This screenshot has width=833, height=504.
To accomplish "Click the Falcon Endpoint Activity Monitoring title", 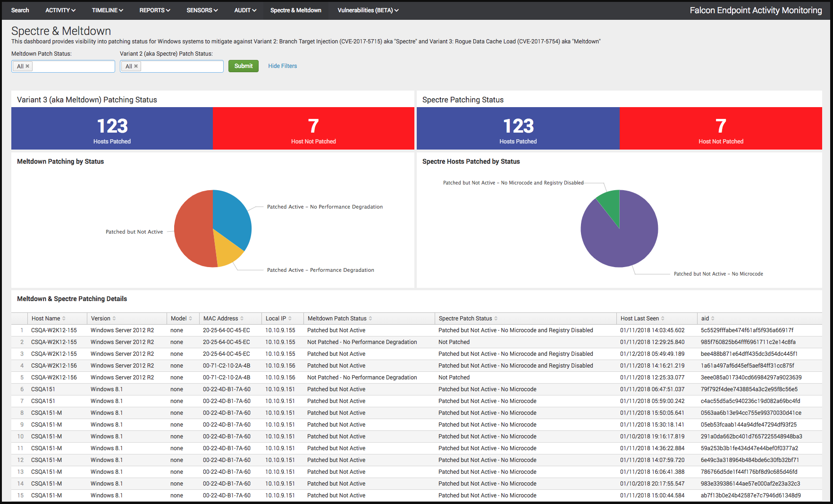I will (x=756, y=10).
